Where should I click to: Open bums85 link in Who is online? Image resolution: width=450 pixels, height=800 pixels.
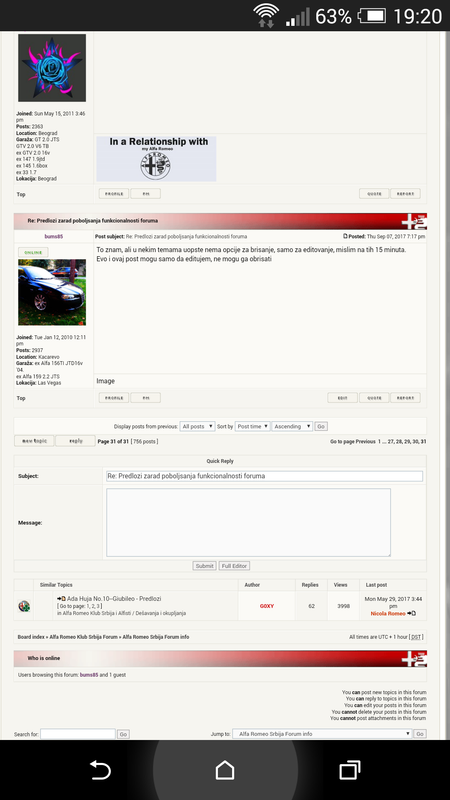pos(89,674)
